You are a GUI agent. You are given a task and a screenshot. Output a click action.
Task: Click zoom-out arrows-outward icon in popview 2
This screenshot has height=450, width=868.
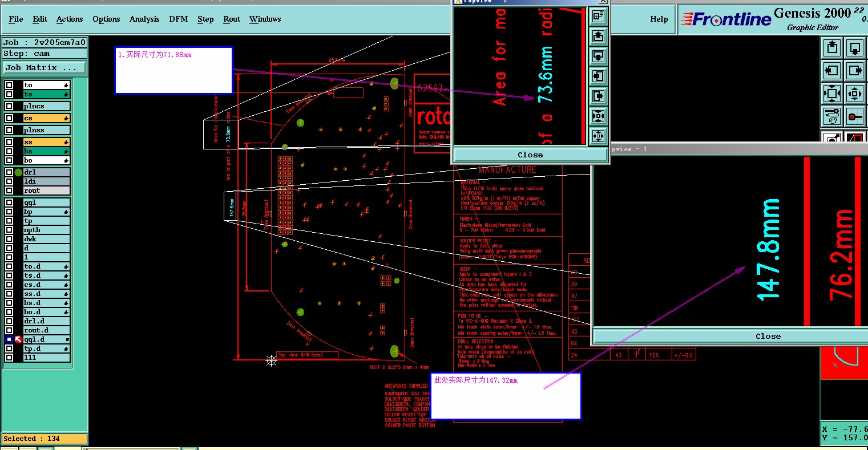pyautogui.click(x=598, y=136)
